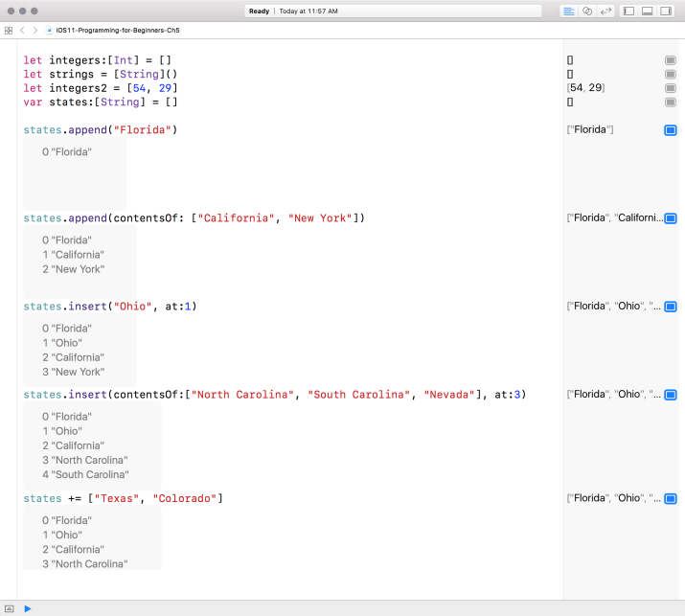
Task: Open the iOS11-Programming-for-Beginners-Ch5 breadcrumb
Action: coord(117,30)
